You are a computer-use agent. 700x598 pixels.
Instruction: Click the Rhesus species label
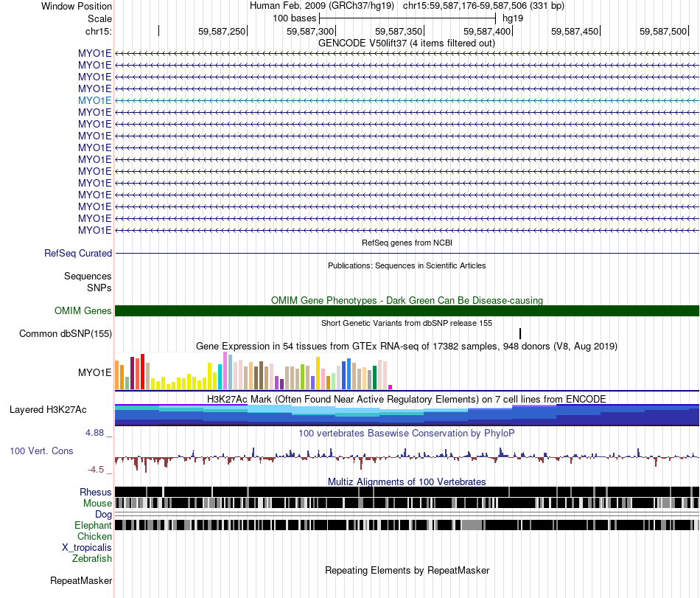click(x=96, y=492)
